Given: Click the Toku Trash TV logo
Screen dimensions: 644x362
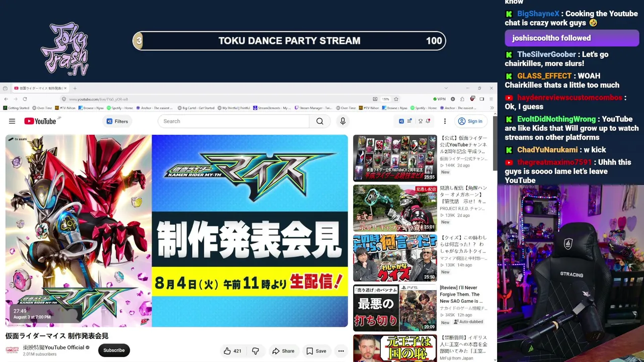Looking at the screenshot, I should point(64,48).
